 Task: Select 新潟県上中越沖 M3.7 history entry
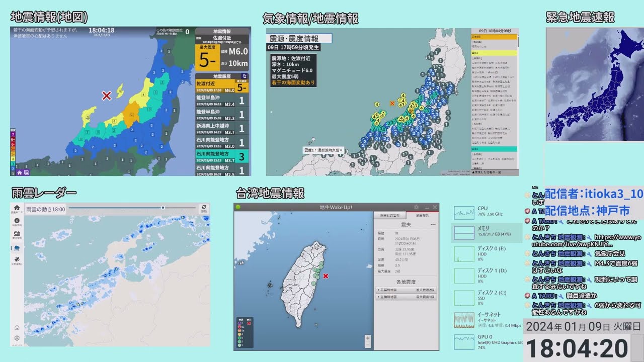pos(222,129)
